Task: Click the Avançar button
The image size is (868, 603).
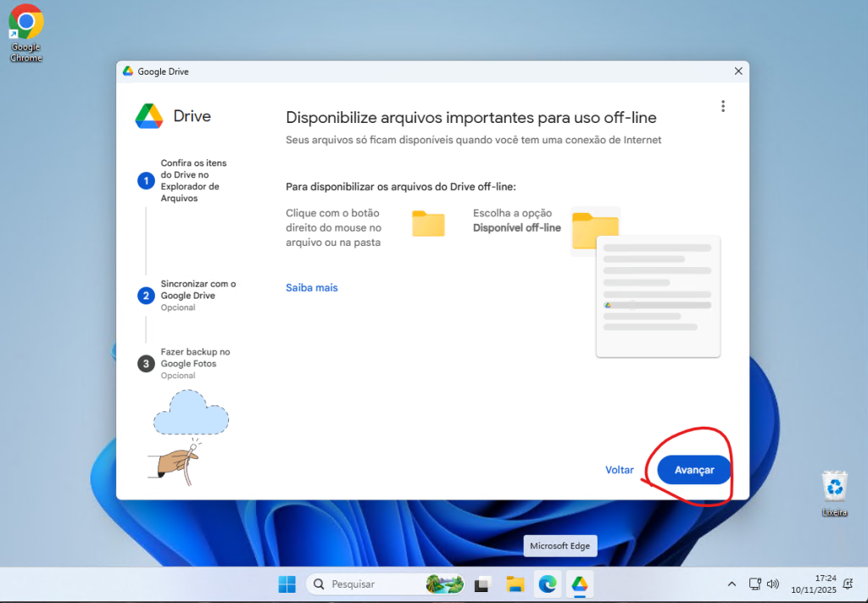Action: (x=693, y=470)
